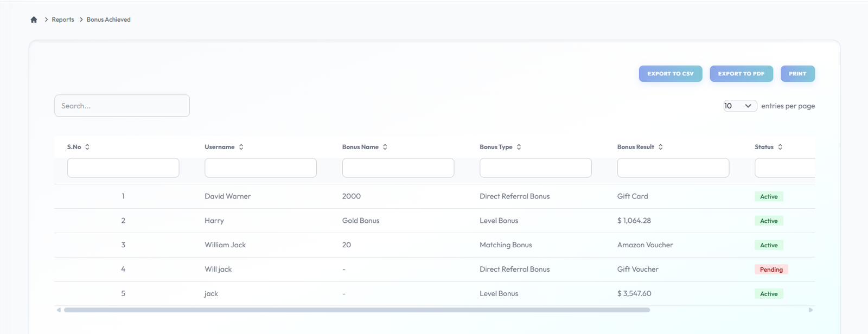Screen dimensions: 868x334
Task: Click Matching Bonus cell
Action: tap(506, 245)
